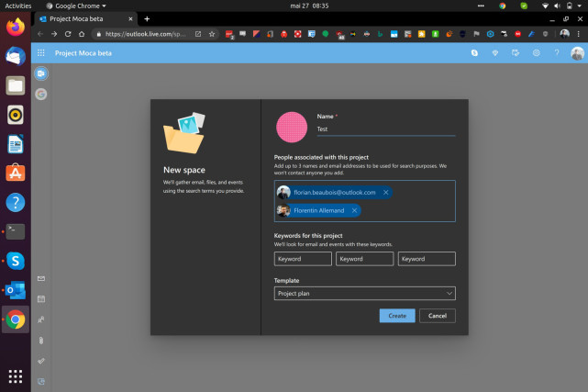Click the third Keyword input field

coord(427,259)
